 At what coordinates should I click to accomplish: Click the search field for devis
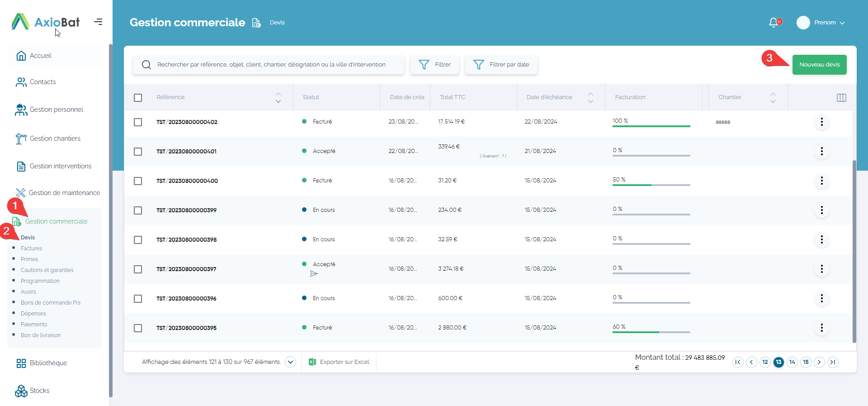tap(271, 65)
